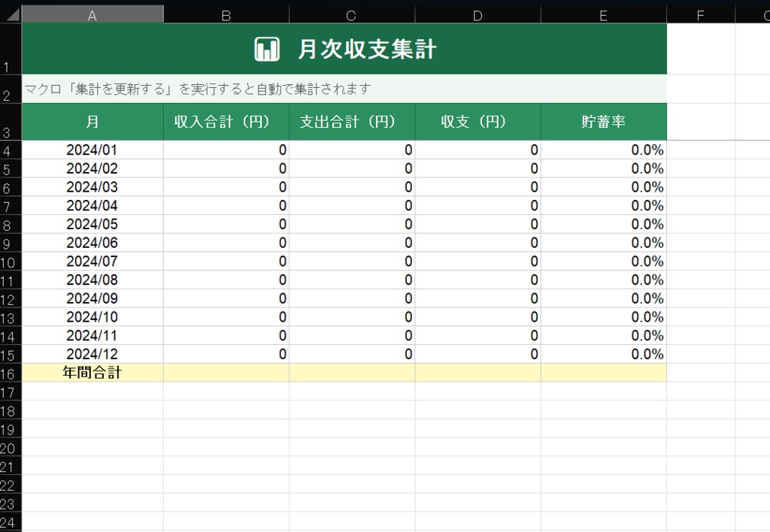Select column B header
Image resolution: width=770 pixels, height=532 pixels.
pyautogui.click(x=226, y=15)
